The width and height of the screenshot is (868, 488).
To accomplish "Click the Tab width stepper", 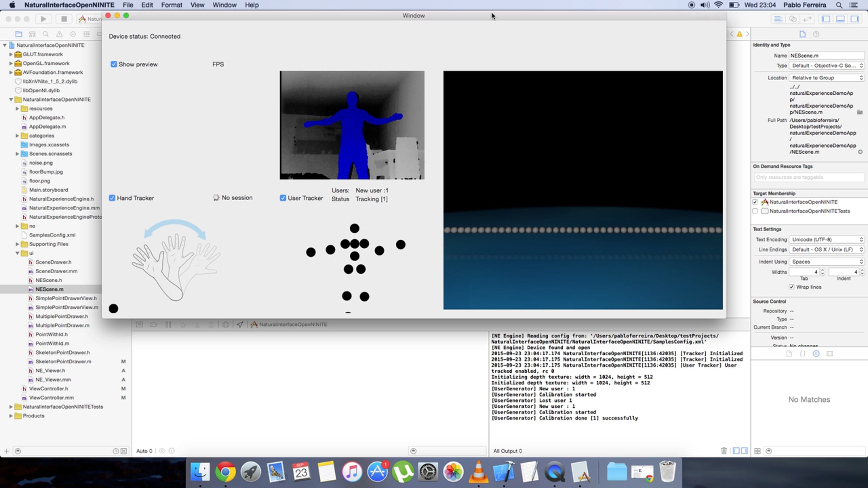I will point(822,272).
